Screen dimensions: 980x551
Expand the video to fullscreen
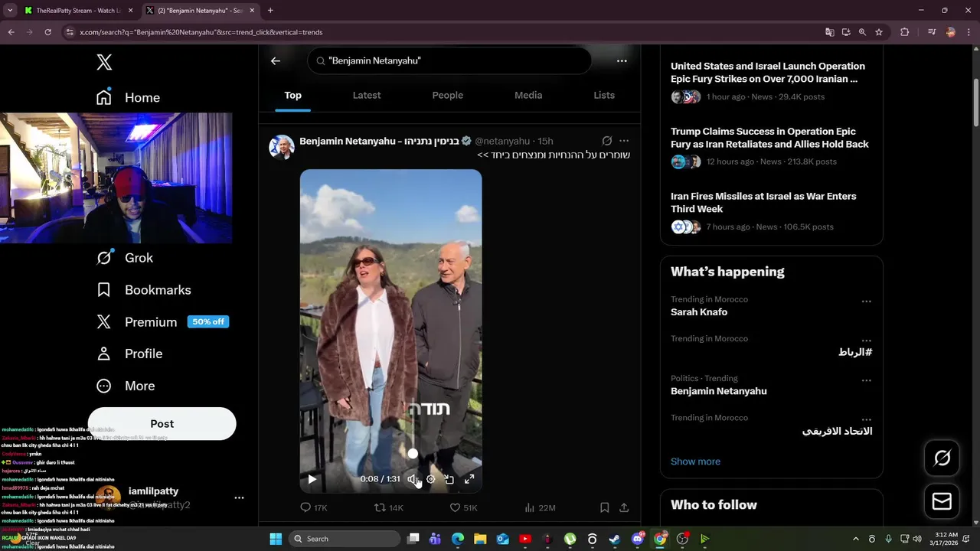[x=469, y=479]
